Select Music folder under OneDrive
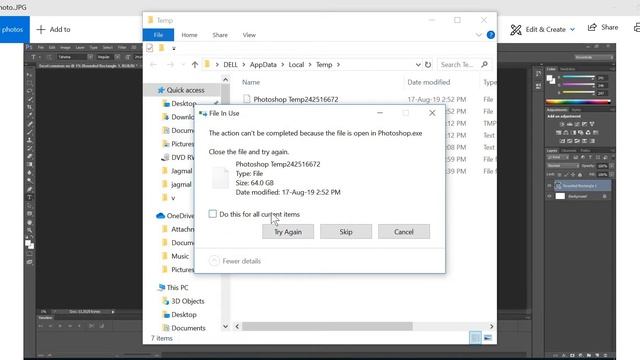640x360 pixels. click(180, 256)
